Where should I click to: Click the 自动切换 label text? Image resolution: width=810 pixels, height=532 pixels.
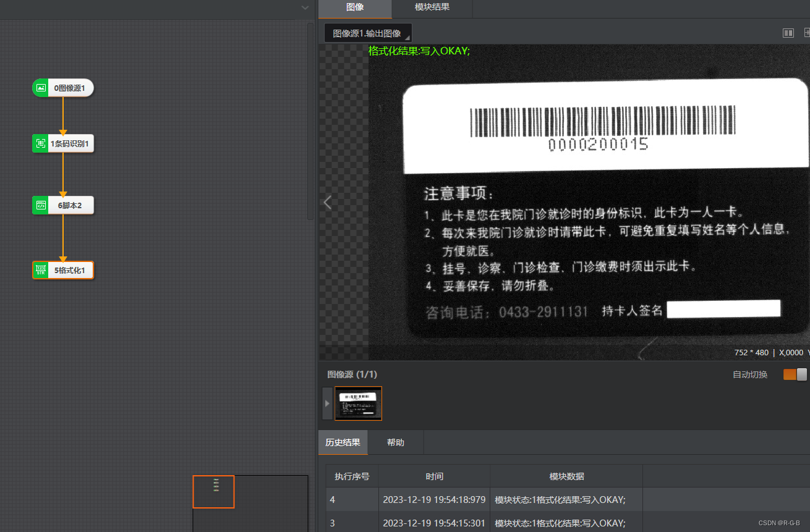click(750, 374)
